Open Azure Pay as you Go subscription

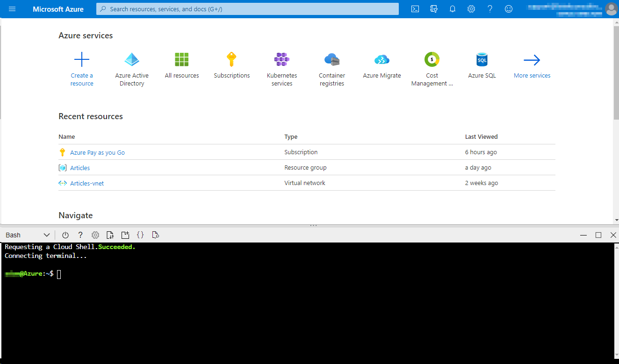pyautogui.click(x=97, y=152)
